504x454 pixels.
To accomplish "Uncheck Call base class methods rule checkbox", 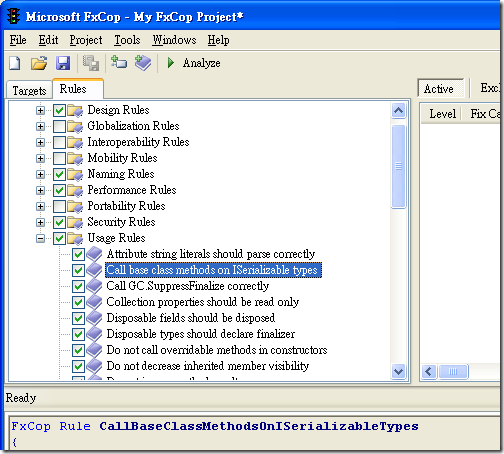I will coord(78,270).
